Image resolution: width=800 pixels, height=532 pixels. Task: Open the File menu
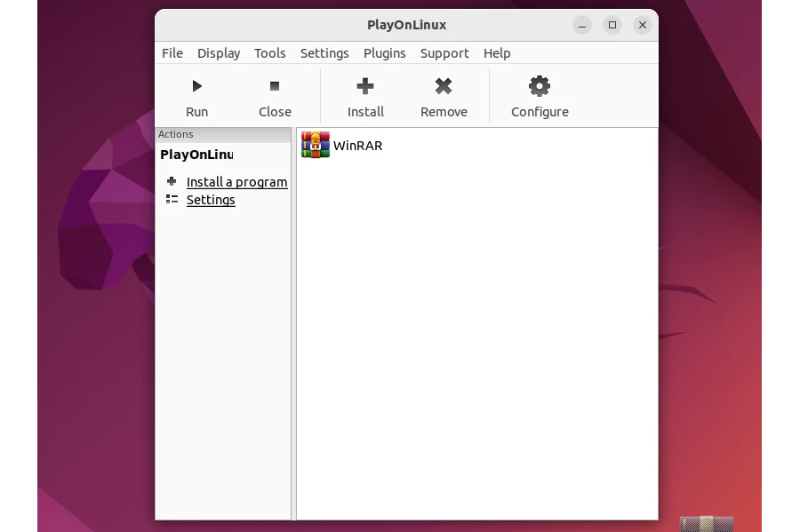[x=172, y=53]
